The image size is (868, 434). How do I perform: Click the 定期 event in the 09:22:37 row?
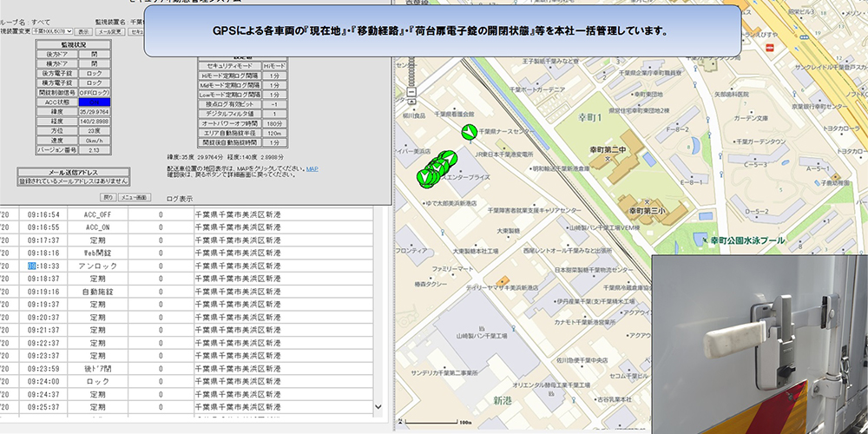click(97, 343)
